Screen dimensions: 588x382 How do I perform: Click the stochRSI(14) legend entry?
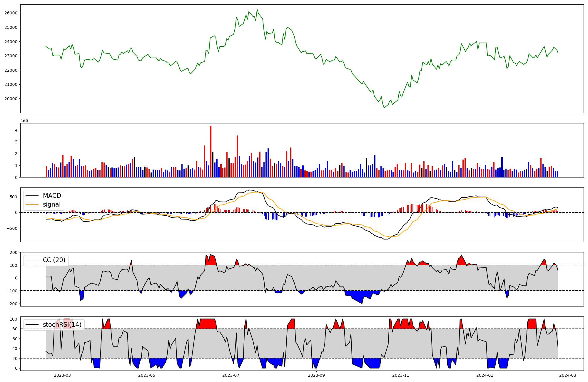click(x=62, y=325)
